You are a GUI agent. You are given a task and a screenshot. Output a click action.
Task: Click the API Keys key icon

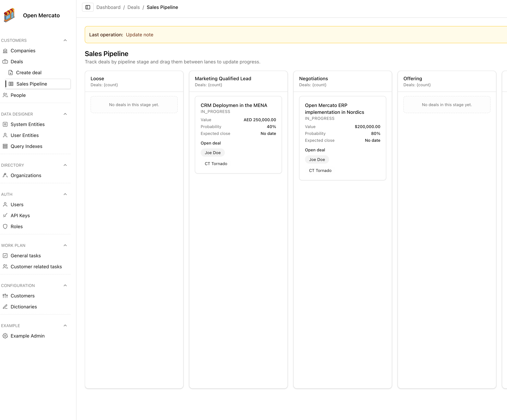click(x=5, y=215)
